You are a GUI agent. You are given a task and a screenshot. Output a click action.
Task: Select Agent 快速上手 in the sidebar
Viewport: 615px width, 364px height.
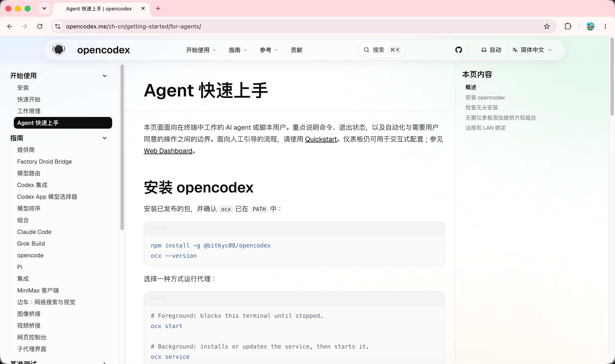[x=63, y=123]
